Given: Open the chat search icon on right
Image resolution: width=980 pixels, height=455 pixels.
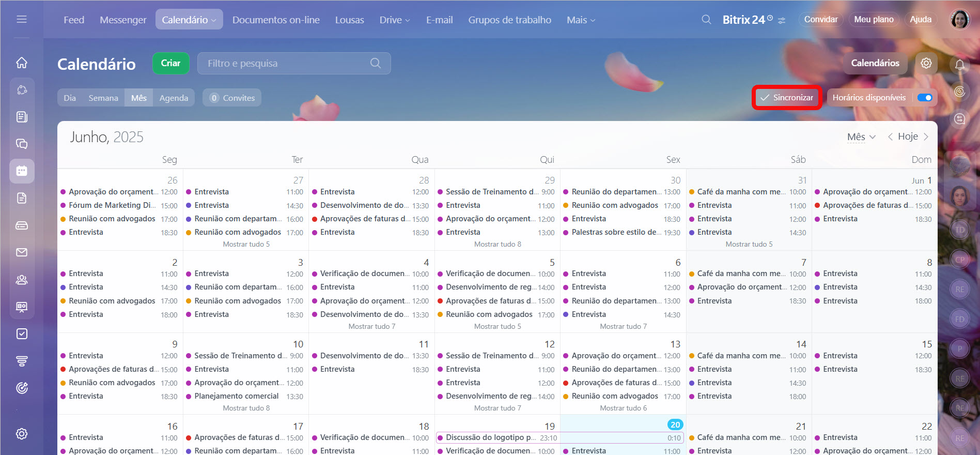Looking at the screenshot, I should click(960, 119).
